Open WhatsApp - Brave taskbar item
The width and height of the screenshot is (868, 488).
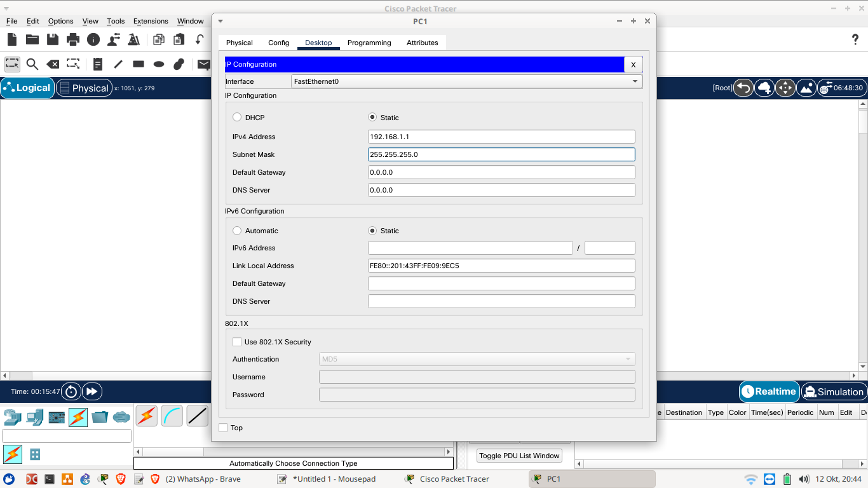pos(196,479)
